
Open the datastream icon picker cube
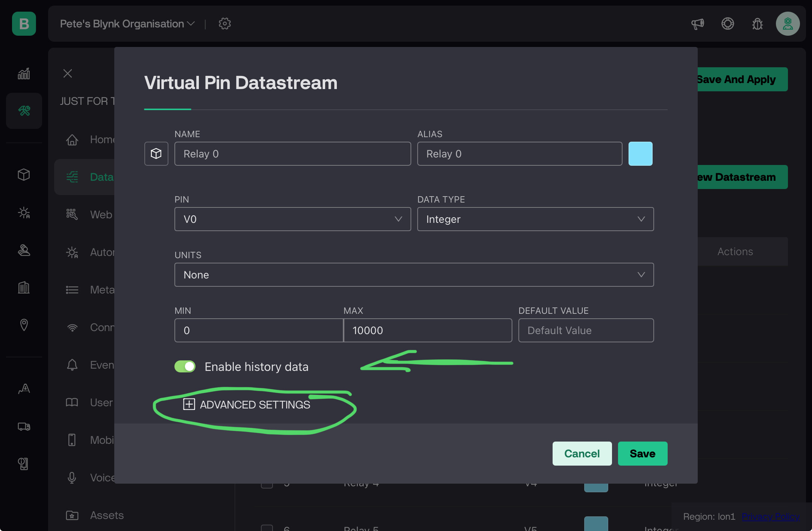pyautogui.click(x=156, y=154)
